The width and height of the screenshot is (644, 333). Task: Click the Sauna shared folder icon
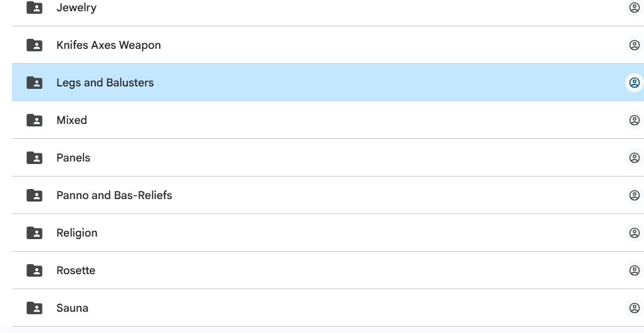(x=34, y=308)
